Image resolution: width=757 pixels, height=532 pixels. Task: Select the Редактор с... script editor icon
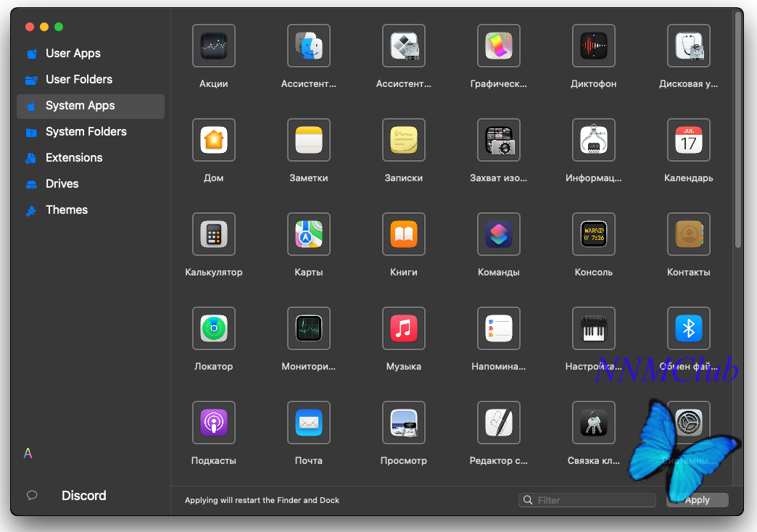[x=499, y=423]
